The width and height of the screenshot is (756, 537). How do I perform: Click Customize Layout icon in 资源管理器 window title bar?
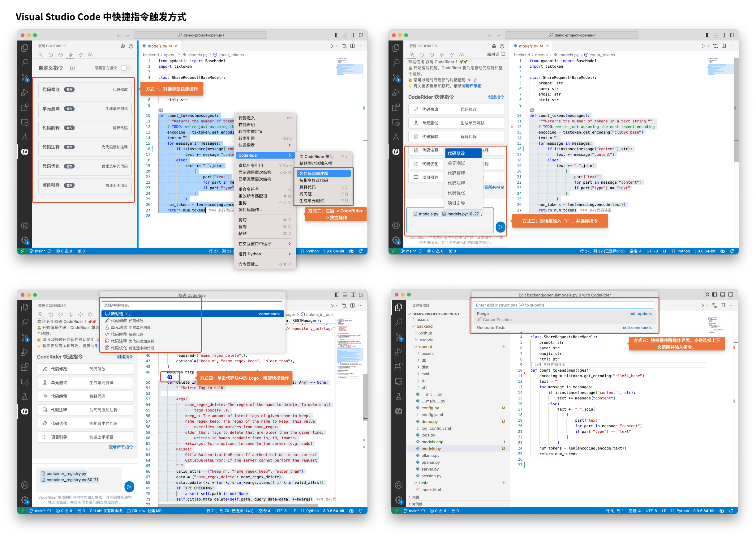(x=707, y=295)
